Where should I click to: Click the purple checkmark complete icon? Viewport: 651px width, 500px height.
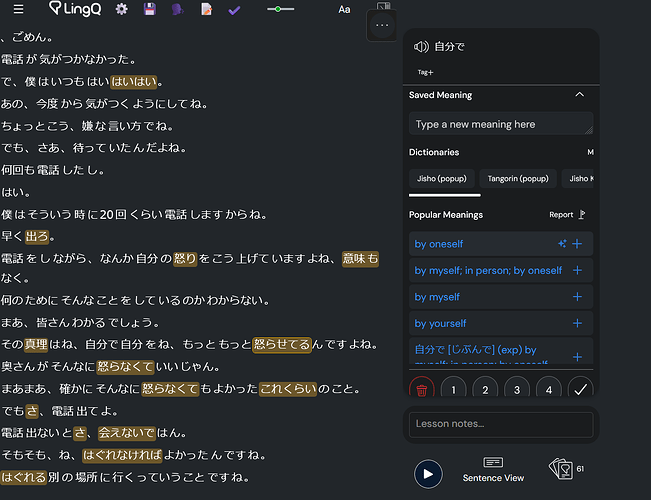point(234,10)
